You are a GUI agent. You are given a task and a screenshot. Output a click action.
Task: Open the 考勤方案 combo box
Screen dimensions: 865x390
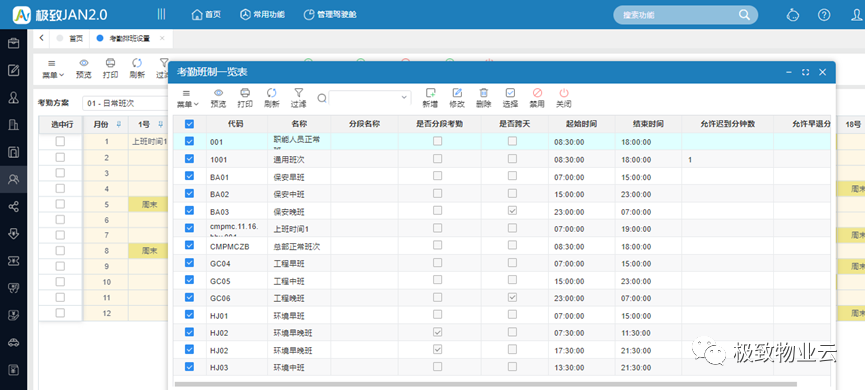(125, 103)
